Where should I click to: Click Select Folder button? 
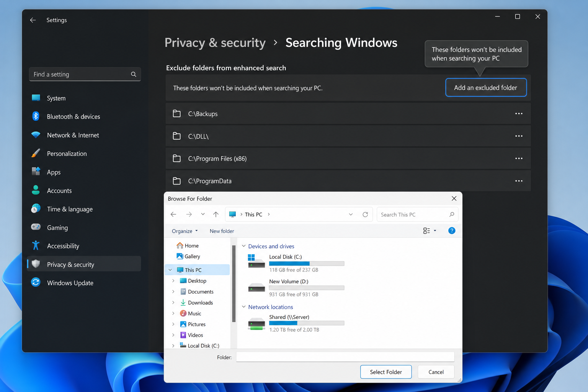(386, 372)
